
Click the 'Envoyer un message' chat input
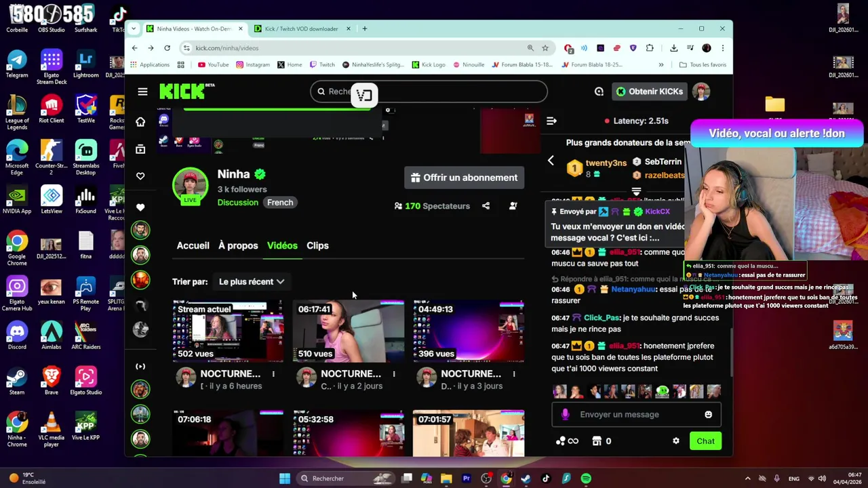[x=636, y=415]
